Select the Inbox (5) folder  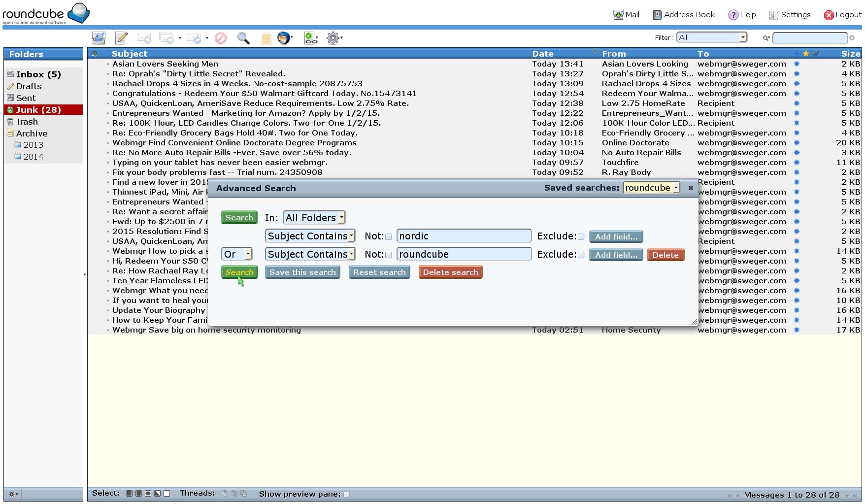[43, 74]
